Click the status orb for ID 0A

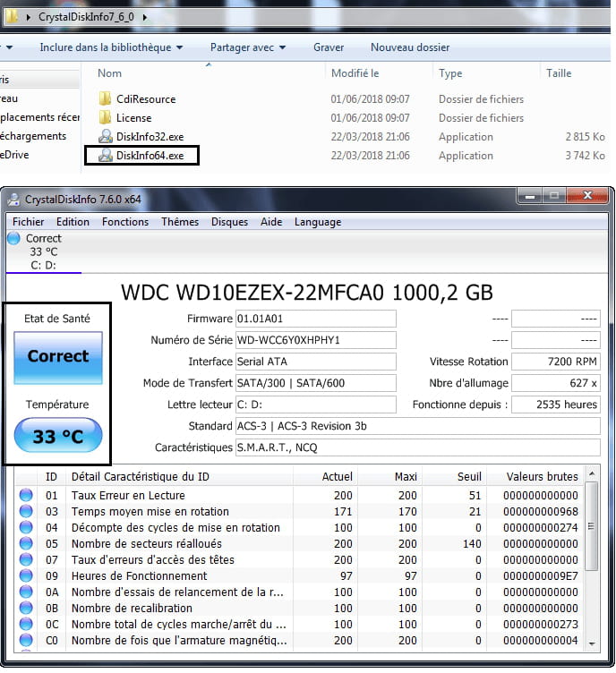(26, 592)
